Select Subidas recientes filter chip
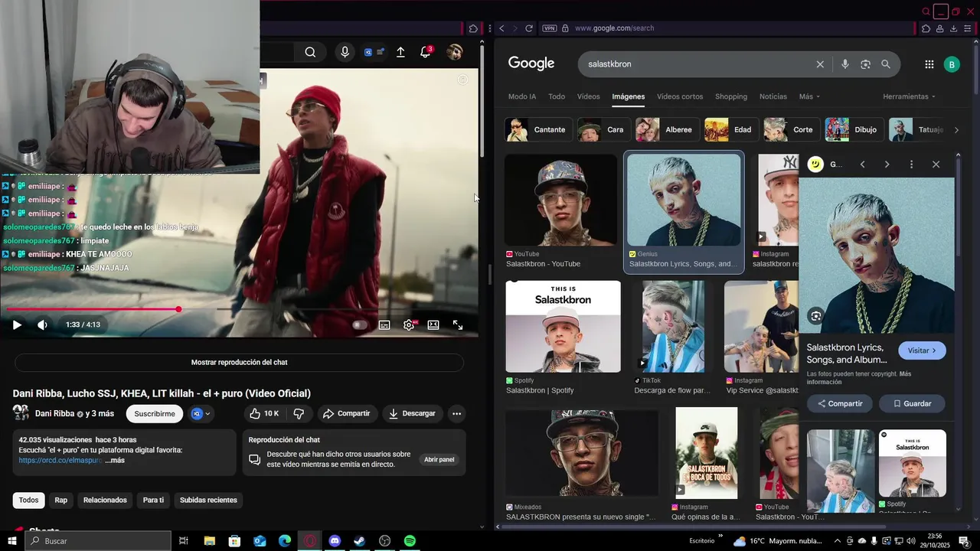This screenshot has height=551, width=980. coord(208,500)
